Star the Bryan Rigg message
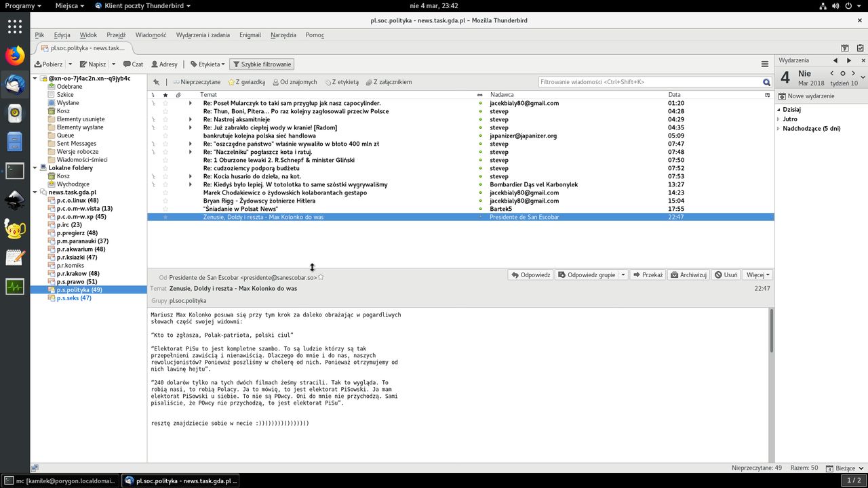The height and width of the screenshot is (488, 868). tap(165, 201)
